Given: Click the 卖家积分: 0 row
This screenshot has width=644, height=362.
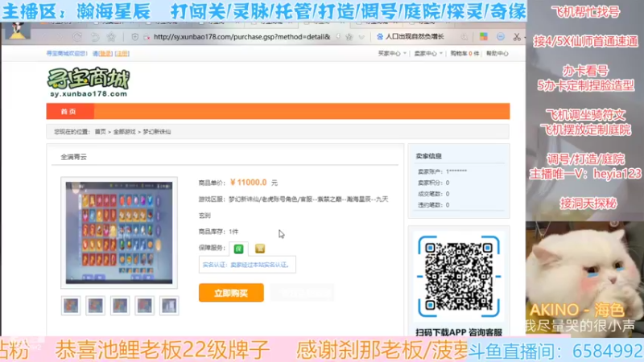Looking at the screenshot, I should pos(433,183).
